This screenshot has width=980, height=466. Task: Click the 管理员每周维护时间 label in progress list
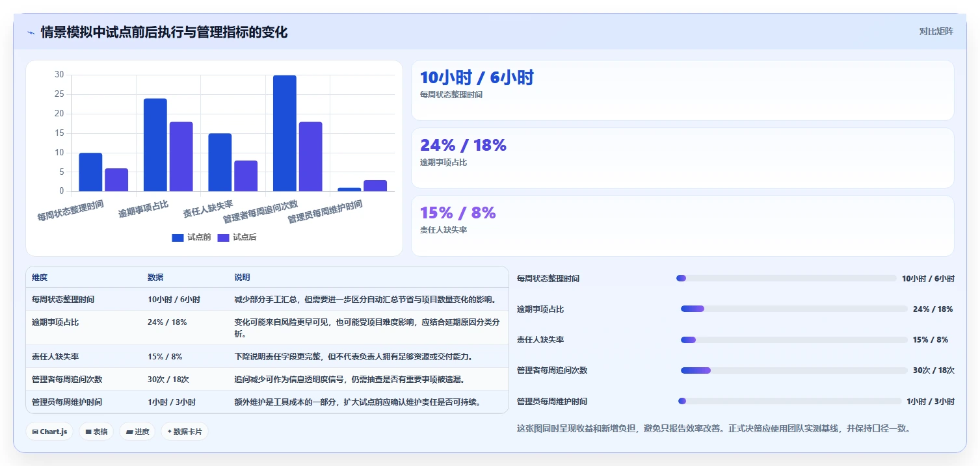tap(552, 402)
